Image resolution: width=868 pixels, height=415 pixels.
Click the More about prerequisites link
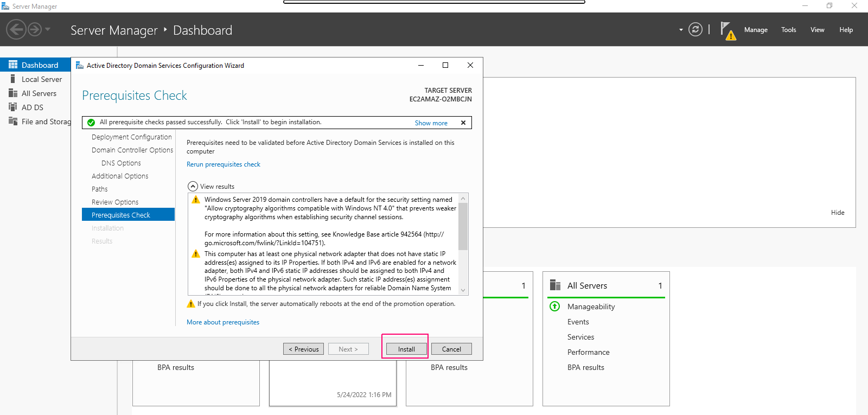coord(223,322)
